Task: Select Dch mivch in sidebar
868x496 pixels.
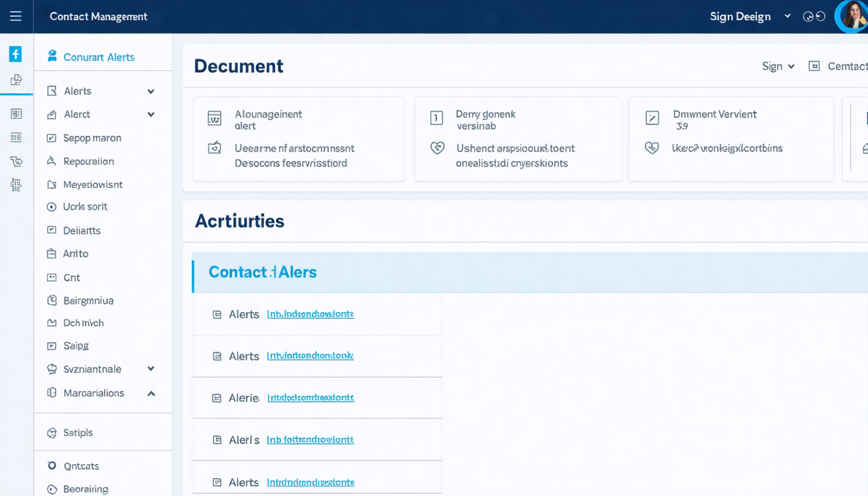Action: coord(83,323)
